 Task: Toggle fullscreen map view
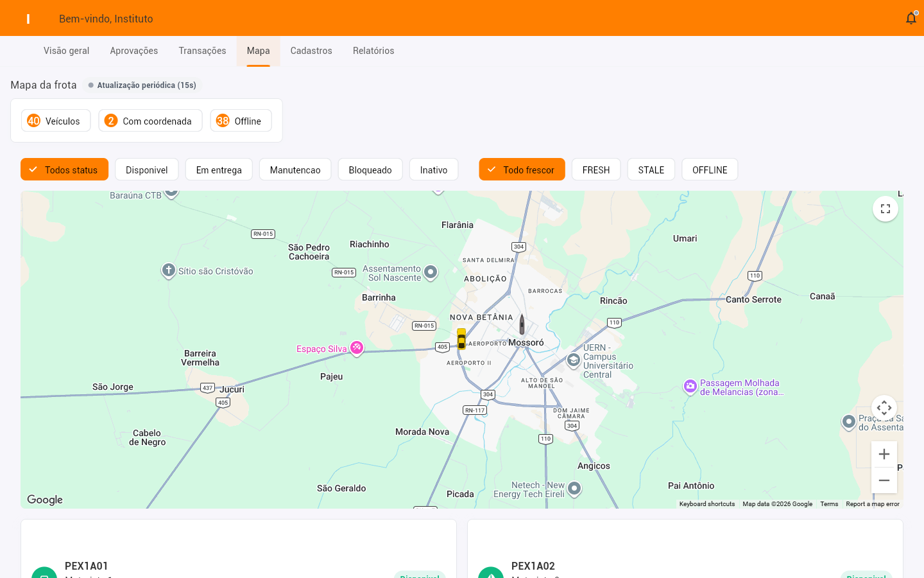886,209
